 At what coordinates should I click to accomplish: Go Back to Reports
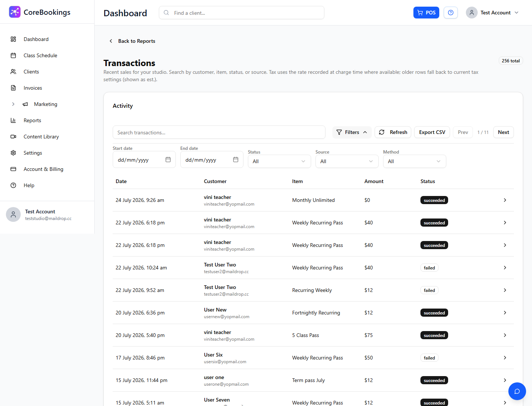pyautogui.click(x=132, y=41)
